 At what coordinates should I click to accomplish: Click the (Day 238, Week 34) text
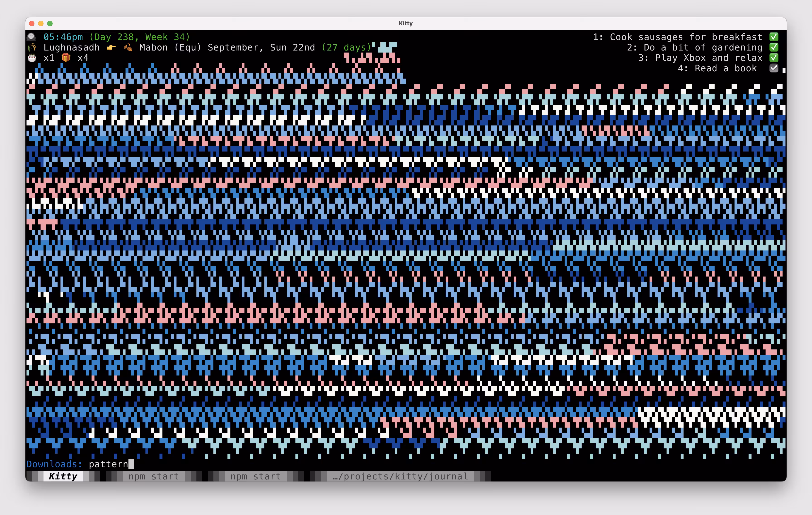click(140, 37)
